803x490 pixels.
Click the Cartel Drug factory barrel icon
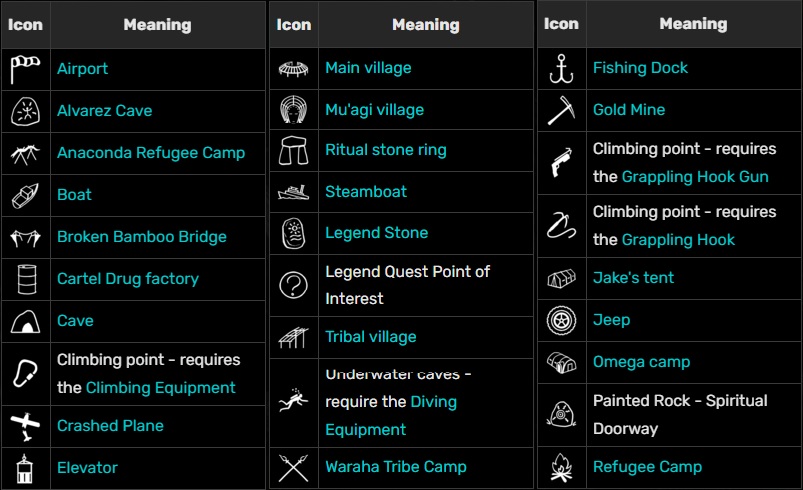(x=25, y=279)
